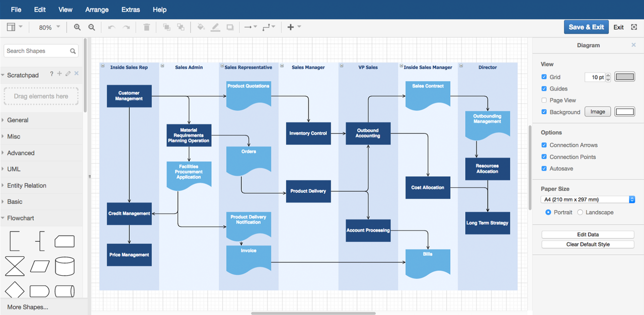Image resolution: width=644 pixels, height=315 pixels.
Task: Click the Undo icon
Action: (x=111, y=27)
